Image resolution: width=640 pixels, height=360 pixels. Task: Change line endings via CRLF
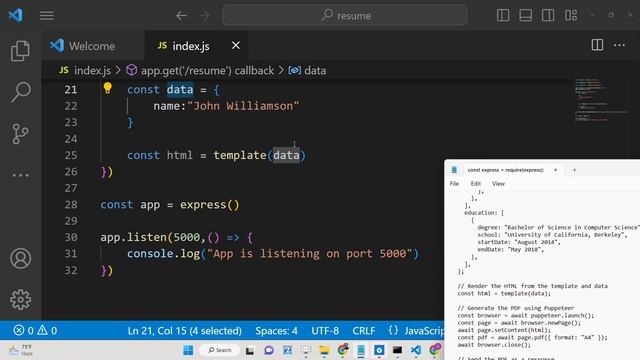[x=363, y=330]
